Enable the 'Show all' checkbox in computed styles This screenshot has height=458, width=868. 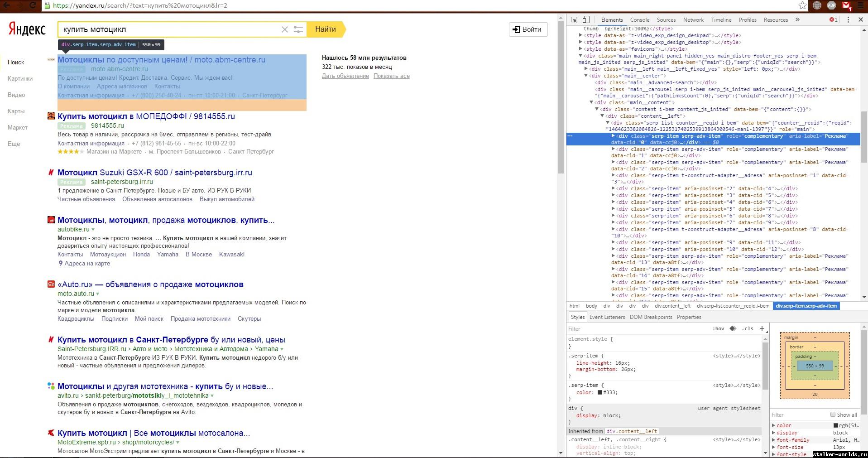point(833,415)
